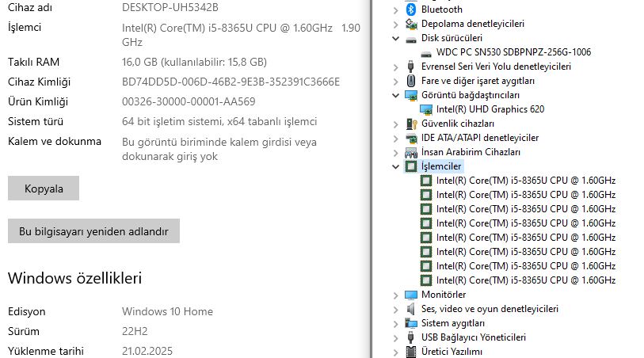Screen dimensions: 644x358
Task: Click the Sistem türü value 64 bit
Action: 219,121
